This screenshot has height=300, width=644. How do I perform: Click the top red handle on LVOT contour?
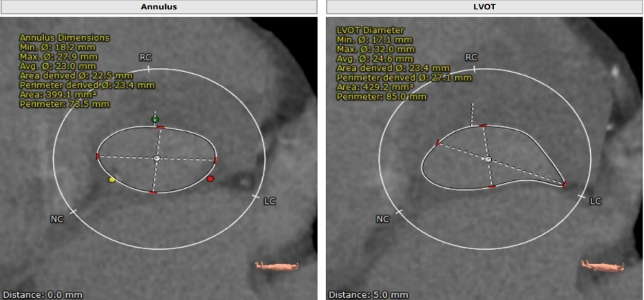point(483,125)
